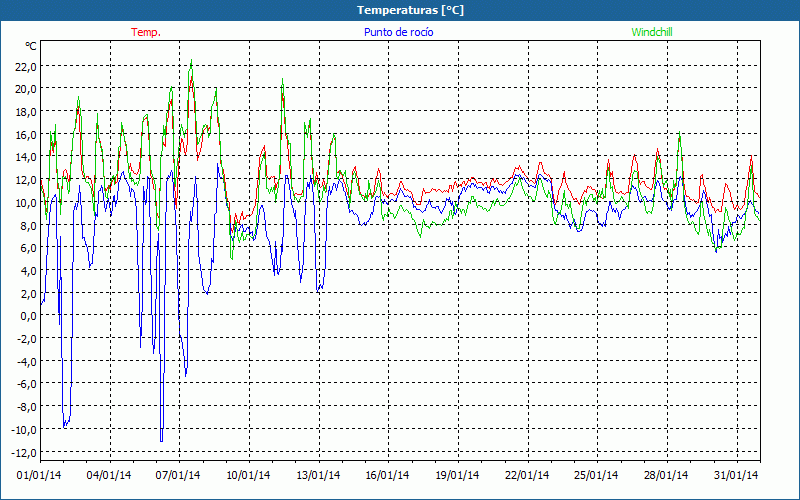Click the °C axis unit label
This screenshot has width=800, height=500.
[x=31, y=46]
